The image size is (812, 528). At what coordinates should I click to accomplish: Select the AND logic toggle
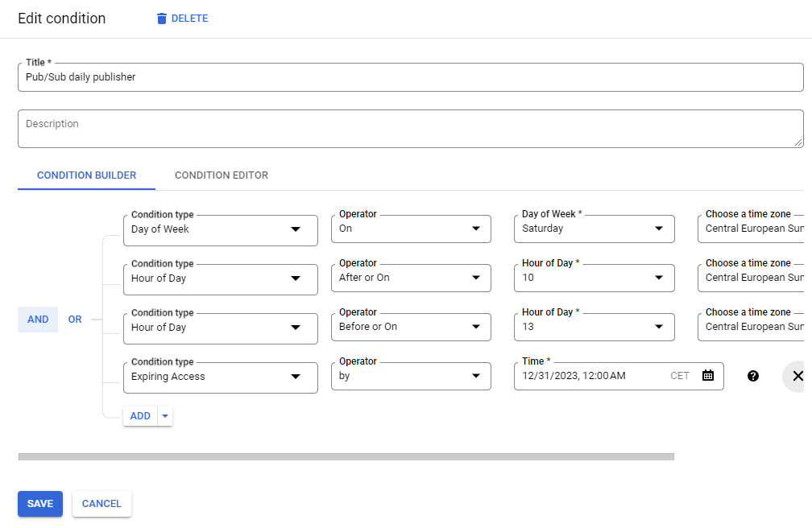[38, 319]
